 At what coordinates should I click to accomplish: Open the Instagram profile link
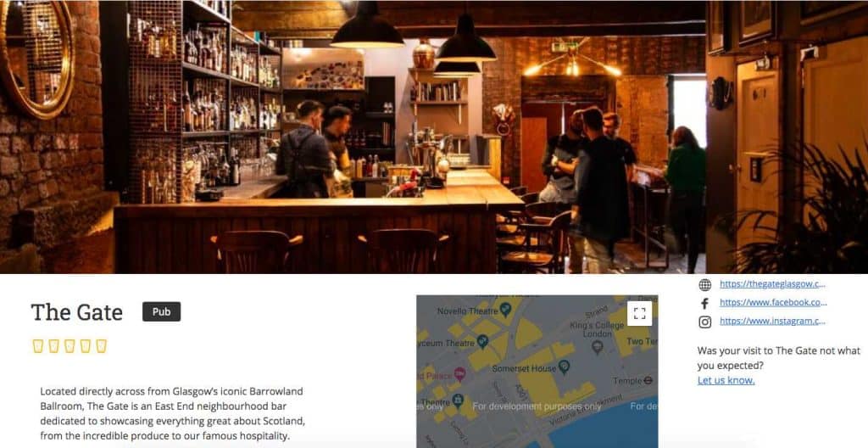click(x=772, y=321)
